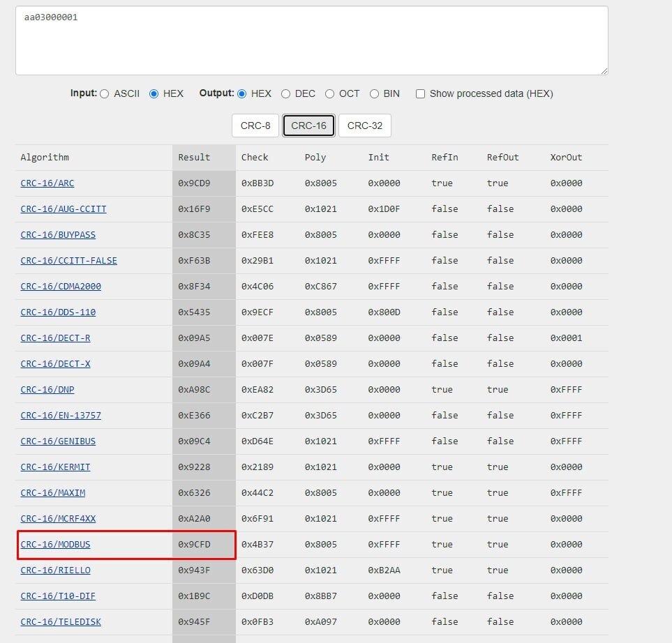Open the CRC-16/MCRF4XX link
The image size is (672, 643).
pos(58,519)
